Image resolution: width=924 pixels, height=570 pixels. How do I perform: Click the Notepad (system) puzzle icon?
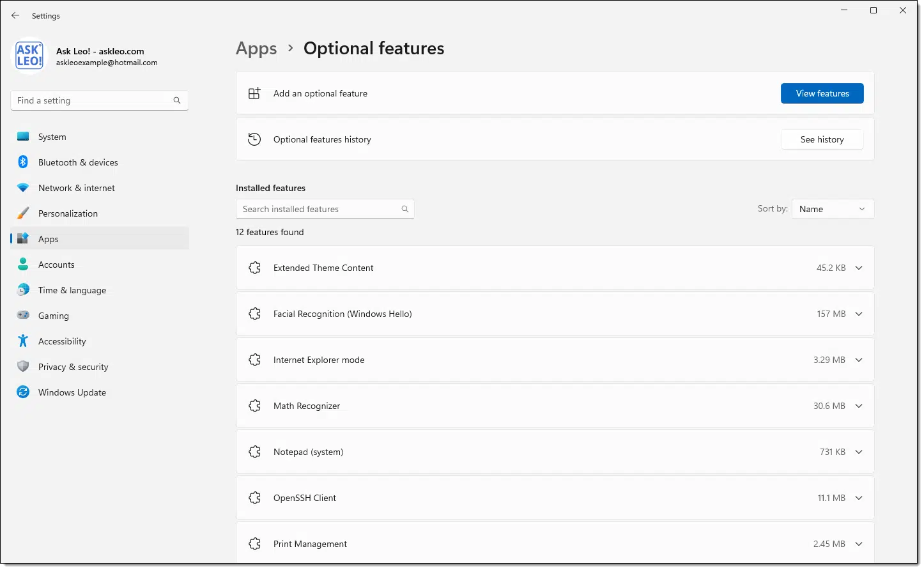pyautogui.click(x=254, y=452)
